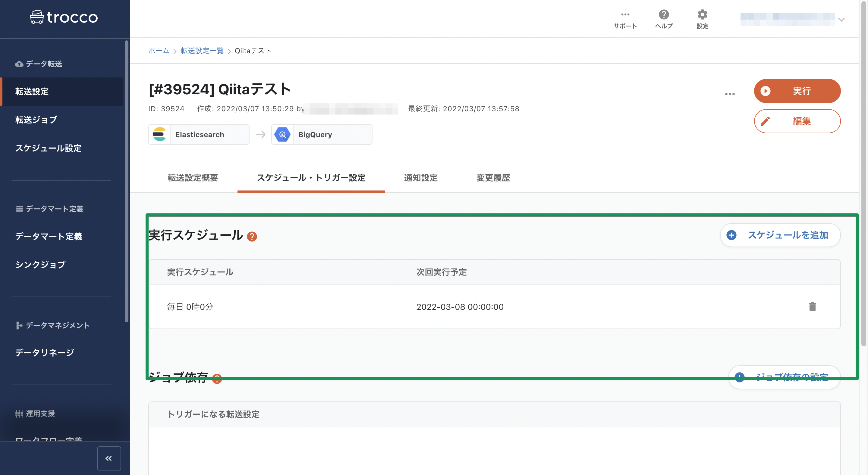Collapse the sidebar with « button
This screenshot has width=868, height=475.
(108, 458)
